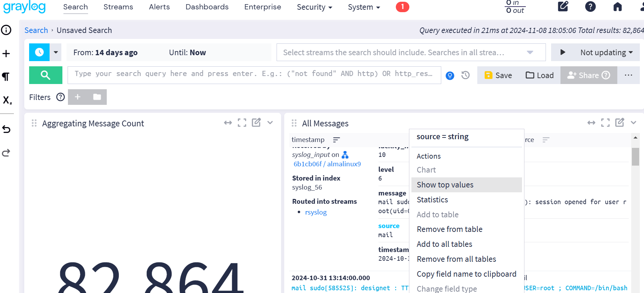Edit the Aggregating Message Count widget
Viewport: 644px width, 293px height.
tap(256, 123)
